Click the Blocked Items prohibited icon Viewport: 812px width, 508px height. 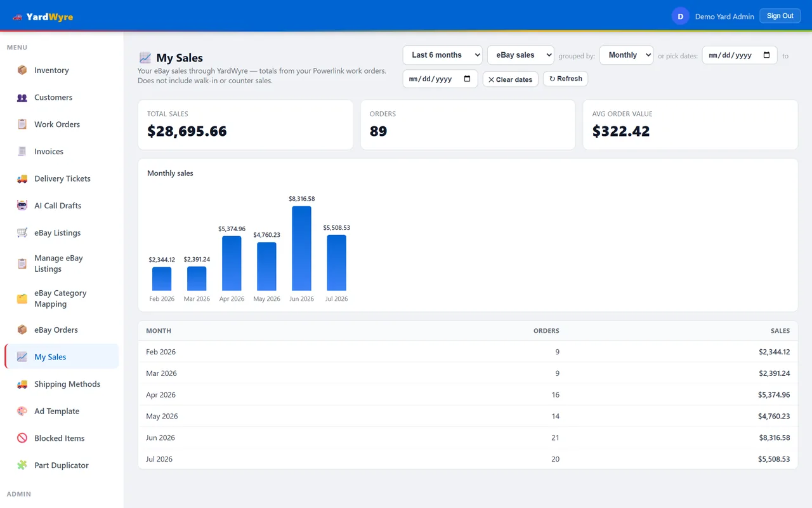click(x=22, y=438)
